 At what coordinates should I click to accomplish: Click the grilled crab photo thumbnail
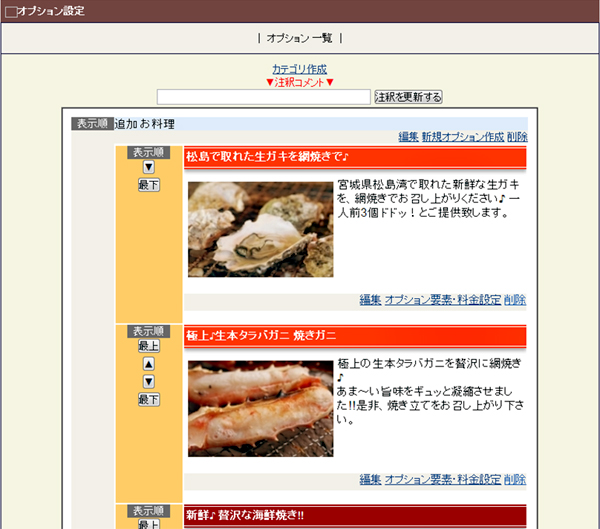261,409
